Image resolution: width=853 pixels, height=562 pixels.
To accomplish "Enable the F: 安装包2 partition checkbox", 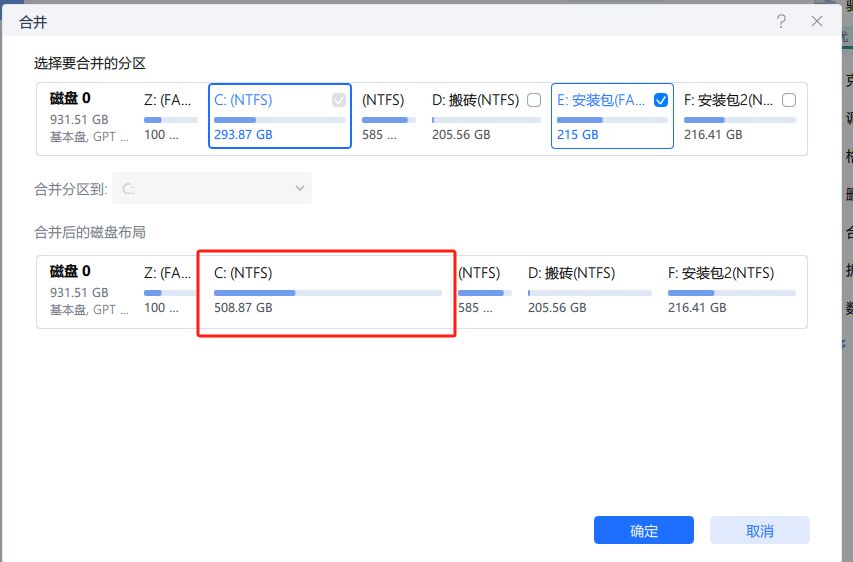I will point(788,100).
